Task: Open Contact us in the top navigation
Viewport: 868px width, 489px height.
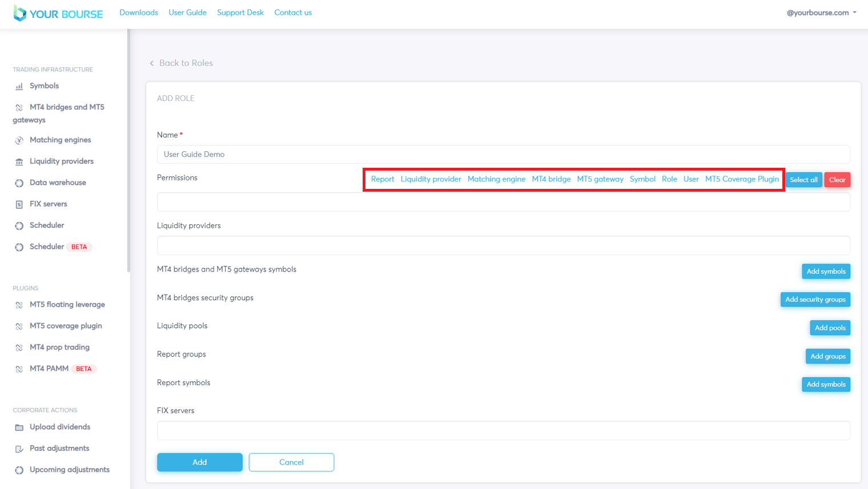Action: click(293, 13)
